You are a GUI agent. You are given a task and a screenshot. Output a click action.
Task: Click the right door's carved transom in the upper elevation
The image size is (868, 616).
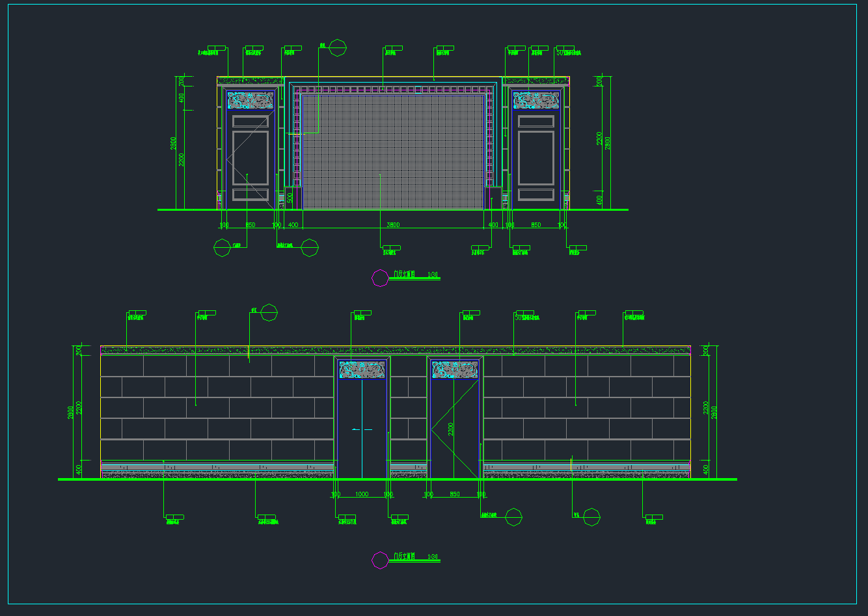536,100
